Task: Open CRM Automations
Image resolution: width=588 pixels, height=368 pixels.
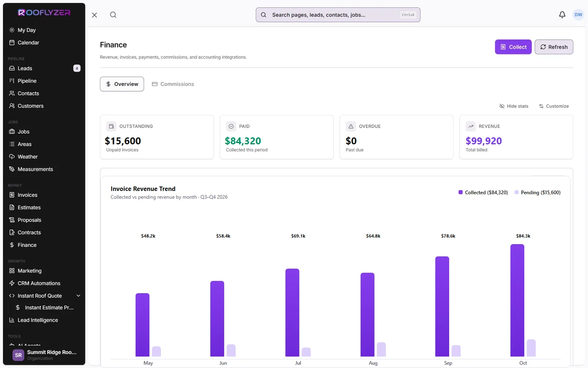Action: (44, 283)
